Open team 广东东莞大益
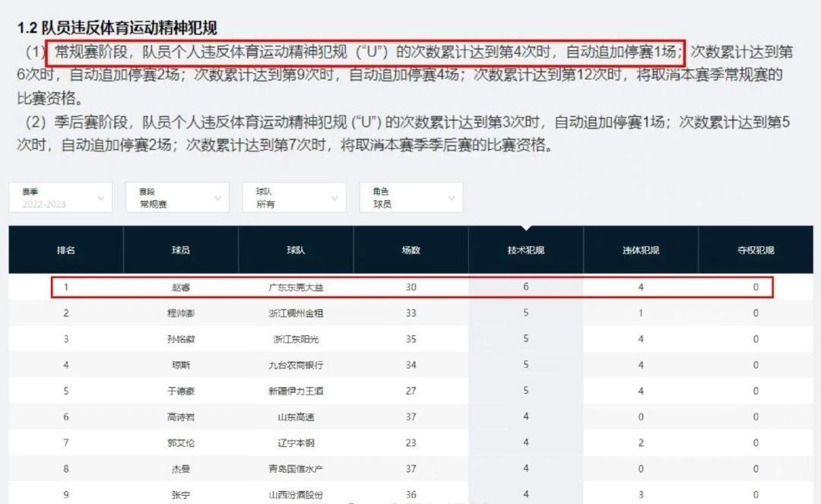Viewport: 821px width, 504px height. 296,287
